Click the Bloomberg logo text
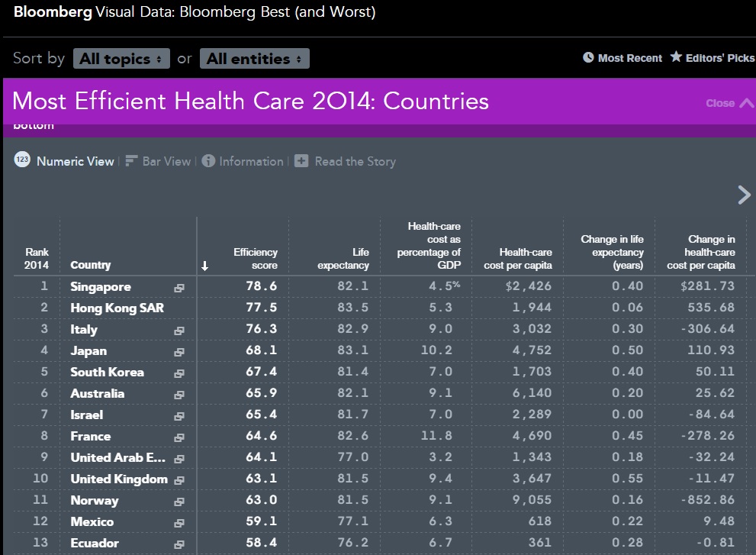This screenshot has width=756, height=555. 53,12
